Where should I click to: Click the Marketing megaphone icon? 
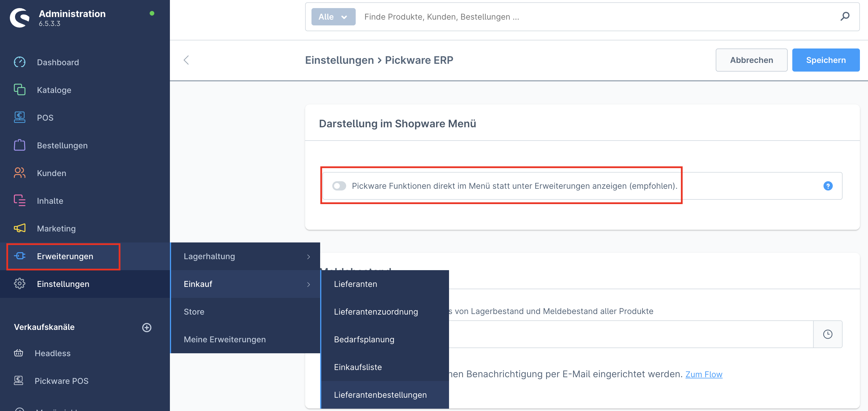(x=20, y=228)
